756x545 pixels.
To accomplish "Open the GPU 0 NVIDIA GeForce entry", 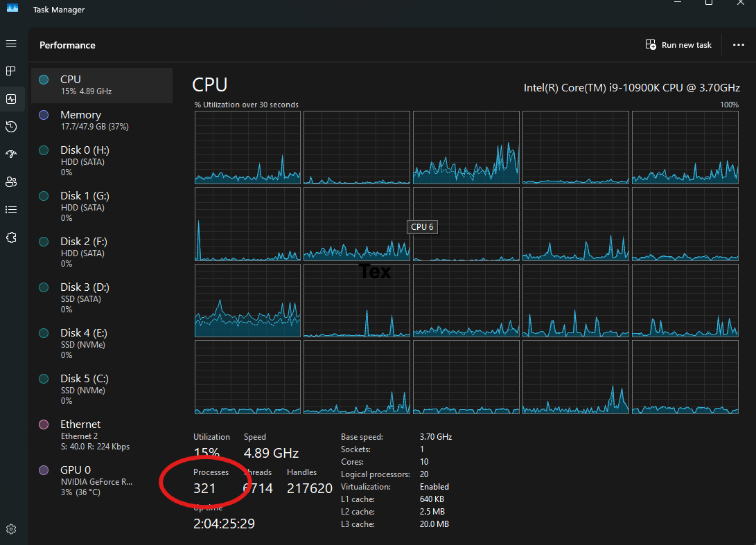I will [x=101, y=481].
